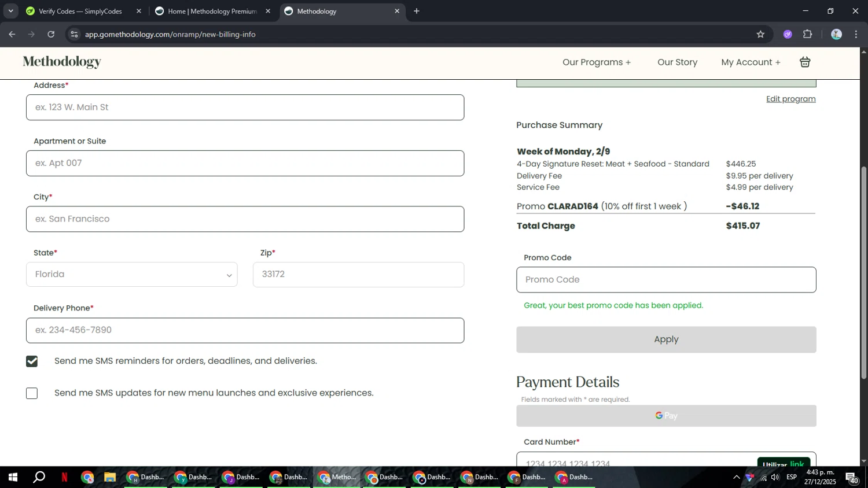This screenshot has height=488, width=868.
Task: Click the 'best promo code has been applied' message
Action: coord(613,305)
